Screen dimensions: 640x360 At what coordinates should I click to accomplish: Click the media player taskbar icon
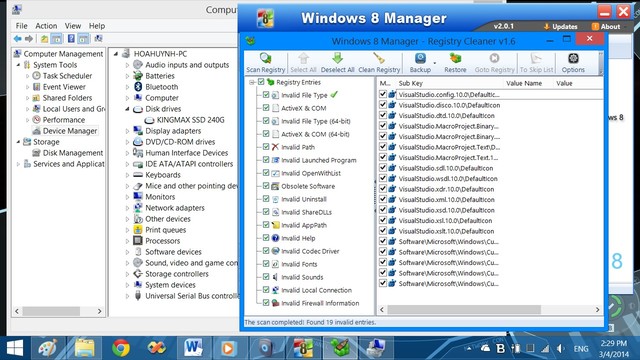[228, 348]
